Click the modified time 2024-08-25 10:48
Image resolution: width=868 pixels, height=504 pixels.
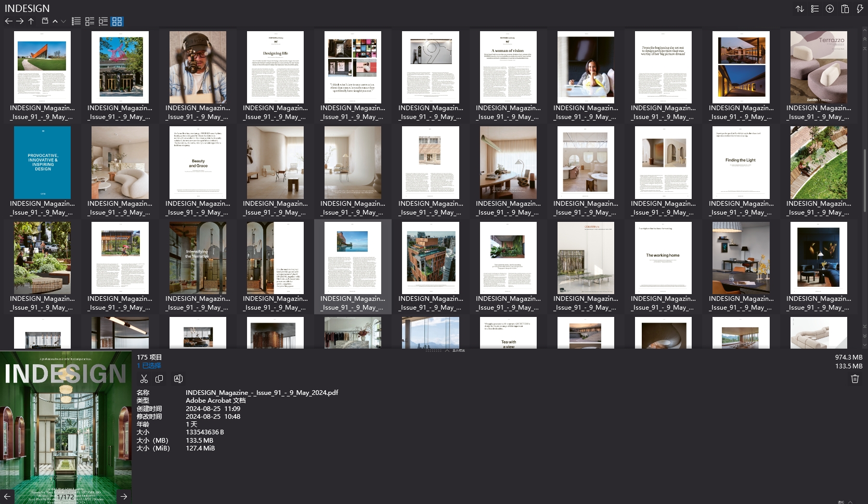point(213,417)
